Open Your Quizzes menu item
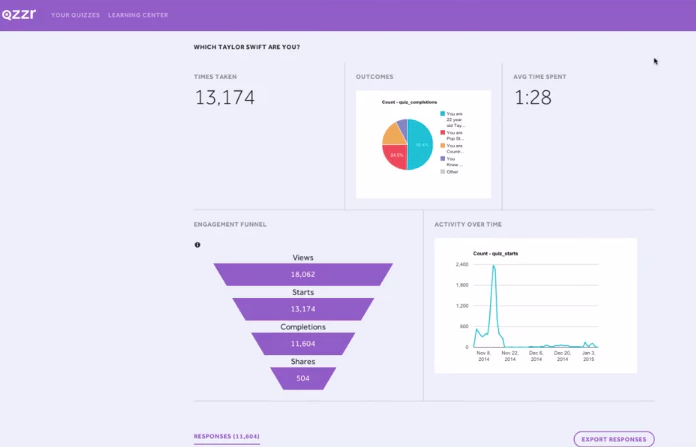 coord(75,15)
